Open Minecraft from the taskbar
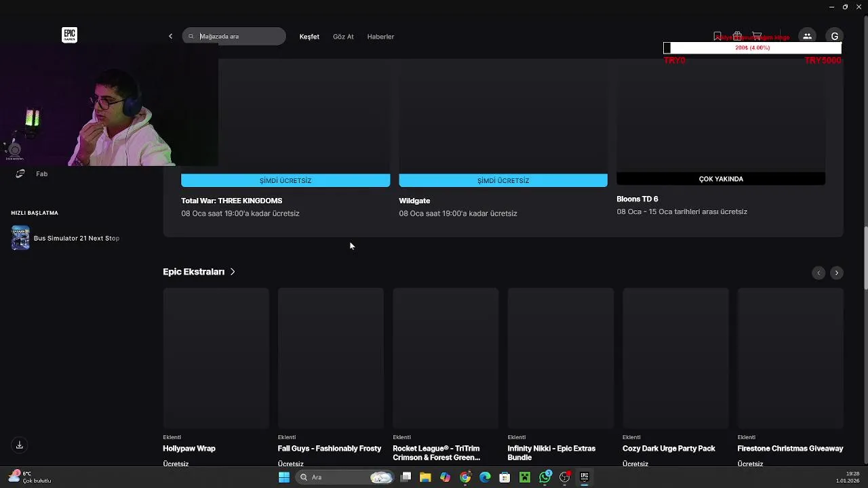 [x=525, y=477]
